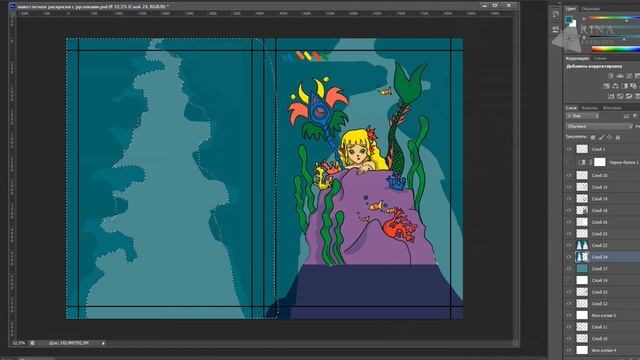Click the adjustment layer filter icon
Viewport: 640px width, 360px height.
coord(635,116)
